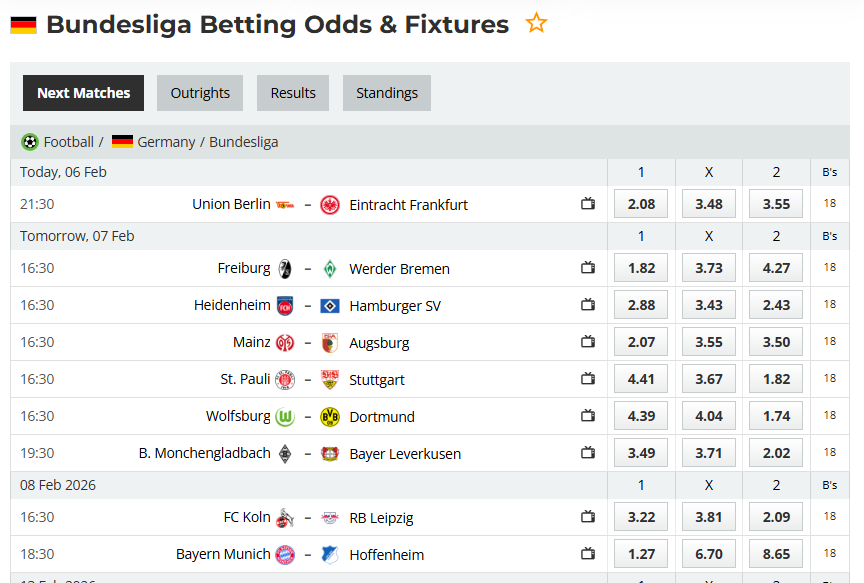Click the Bundesliga breadcrumb link
Viewport: 864px width, 583px height.
(243, 141)
